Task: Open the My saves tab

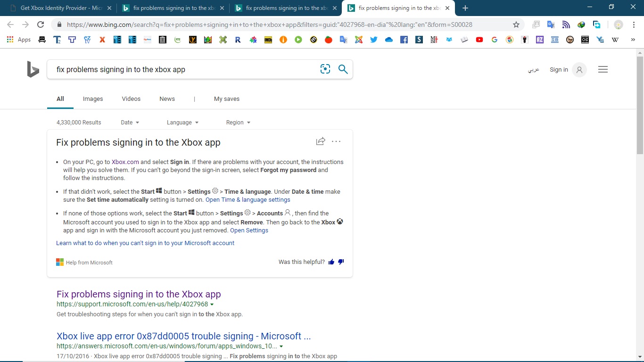Action: pyautogui.click(x=227, y=99)
